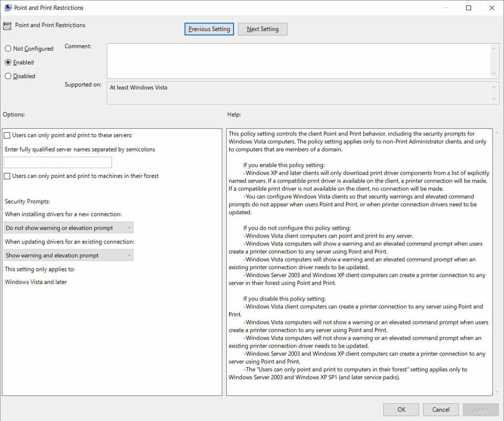The image size is (504, 421).
Task: Open the dropdown for updating drivers for existing connections
Action: [128, 255]
